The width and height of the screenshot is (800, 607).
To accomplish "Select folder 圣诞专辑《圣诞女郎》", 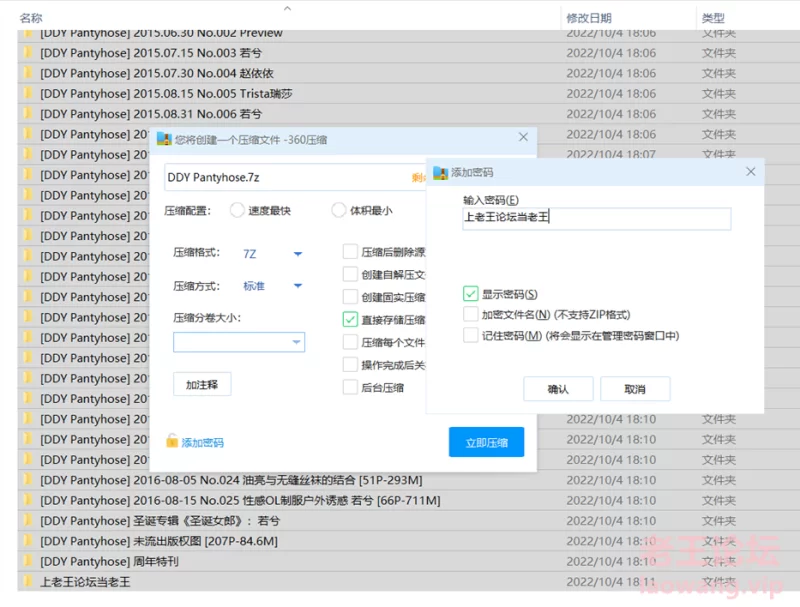I will pos(160,520).
